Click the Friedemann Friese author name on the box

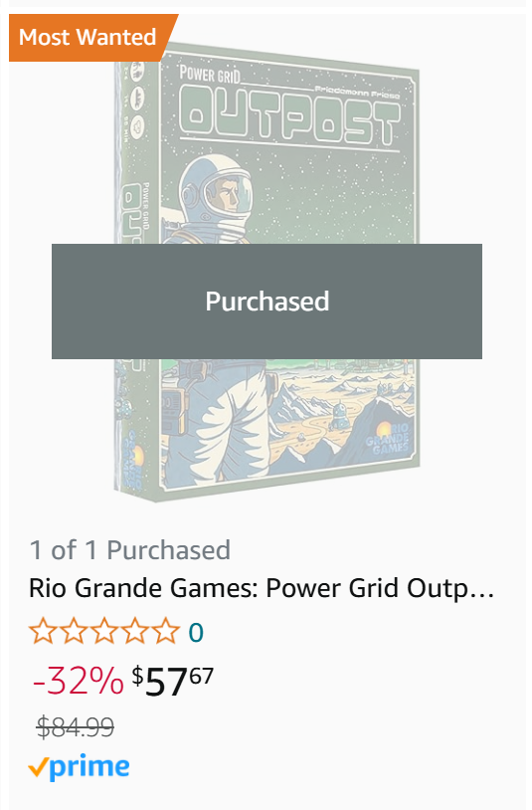(x=358, y=92)
